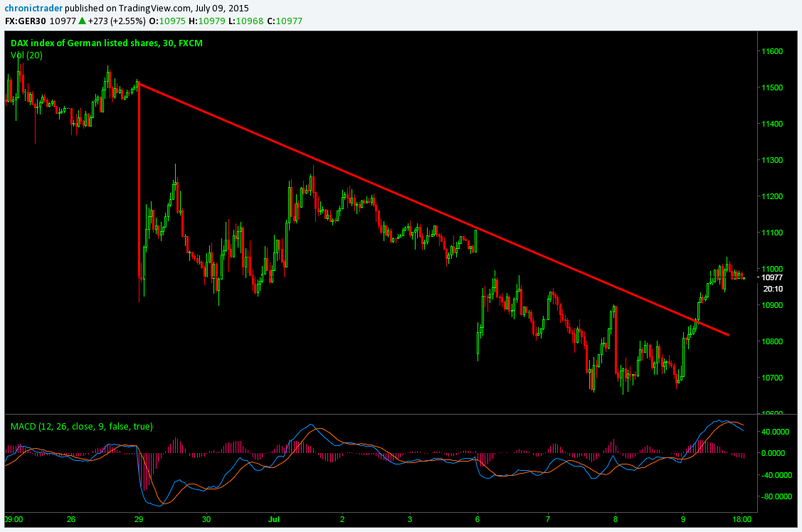Click the 8 date label on time axis

(x=616, y=519)
